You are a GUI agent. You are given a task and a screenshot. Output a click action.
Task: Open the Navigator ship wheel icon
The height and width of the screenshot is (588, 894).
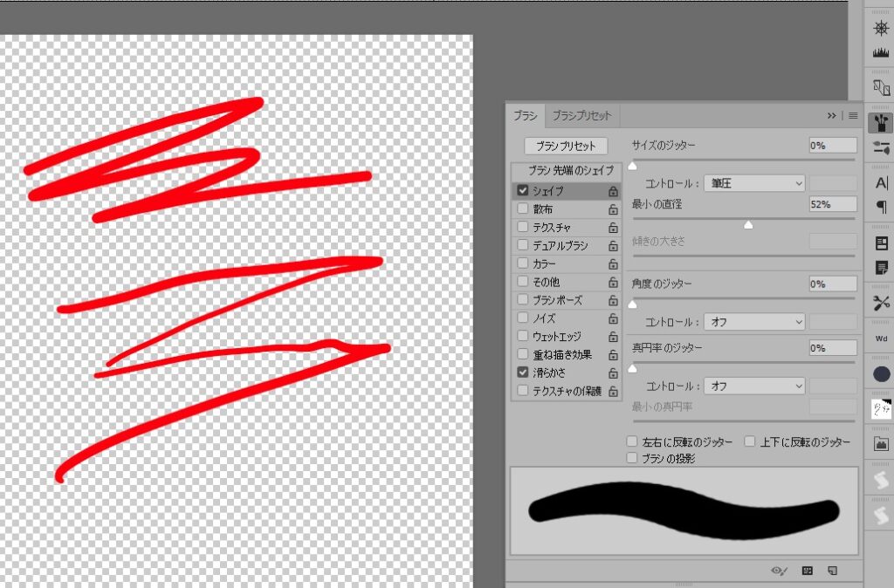click(880, 27)
